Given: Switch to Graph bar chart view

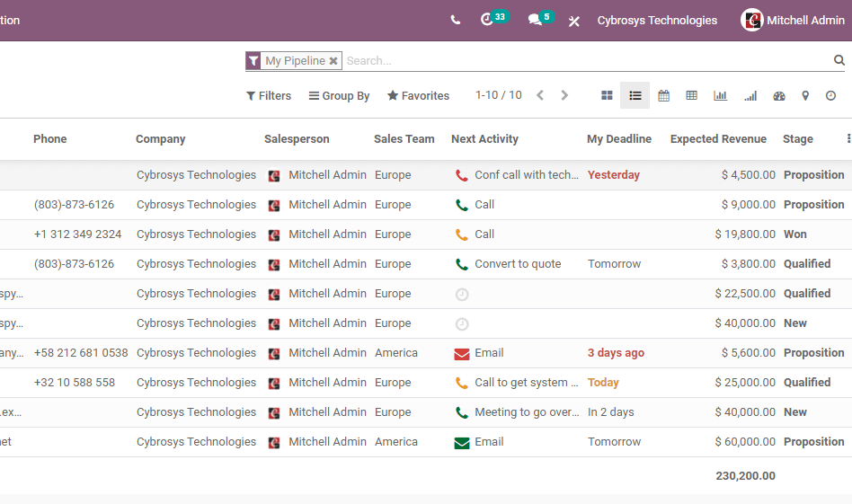Looking at the screenshot, I should 720,95.
